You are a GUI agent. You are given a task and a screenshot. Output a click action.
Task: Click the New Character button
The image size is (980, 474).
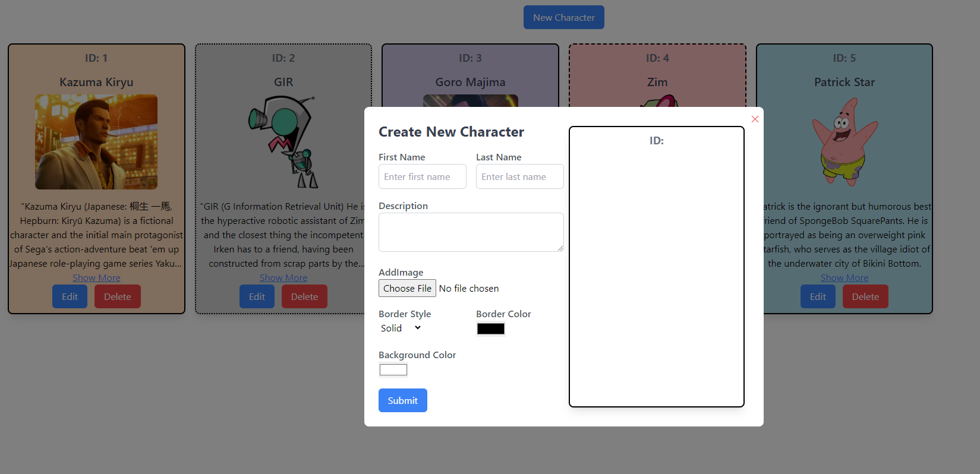click(563, 17)
